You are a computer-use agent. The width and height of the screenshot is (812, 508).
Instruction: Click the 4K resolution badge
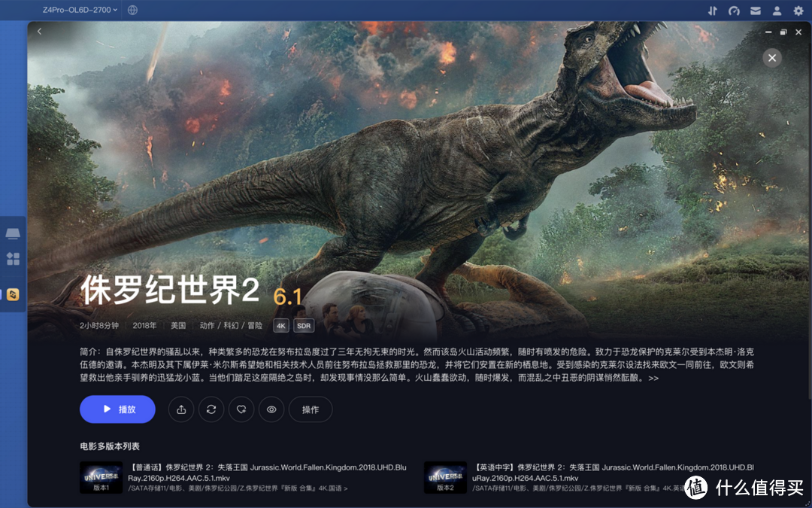click(x=281, y=326)
